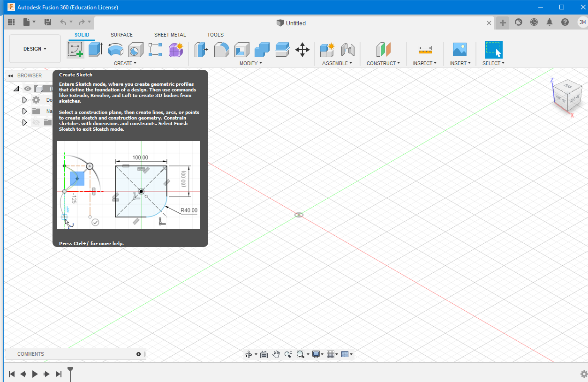Open the CONSTRUCT dropdown menu

384,63
